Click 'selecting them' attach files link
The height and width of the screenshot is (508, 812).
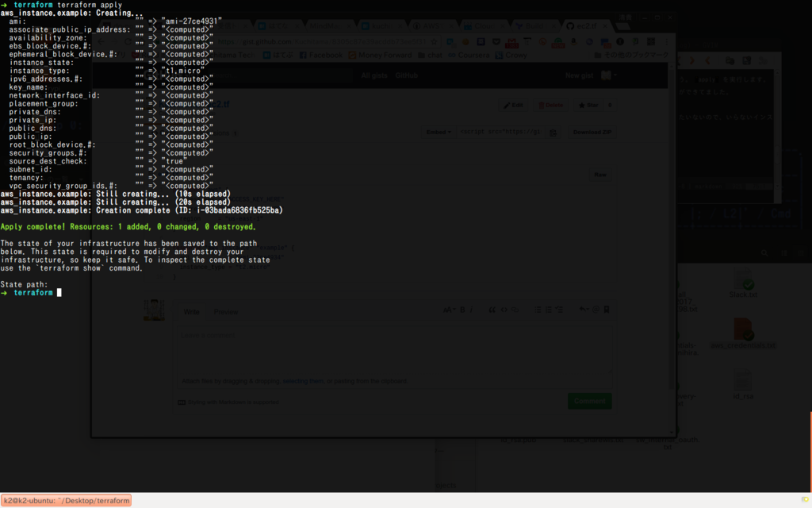302,381
